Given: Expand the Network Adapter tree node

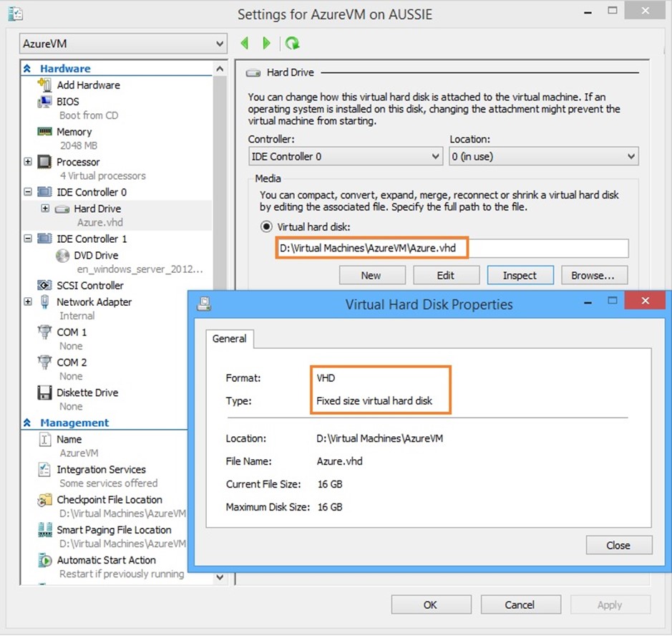Looking at the screenshot, I should [x=28, y=302].
